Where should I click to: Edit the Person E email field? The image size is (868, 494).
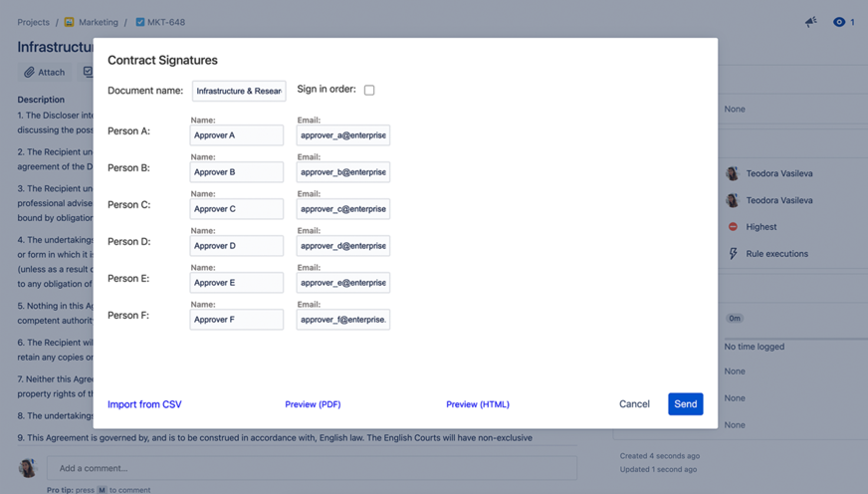tap(343, 283)
